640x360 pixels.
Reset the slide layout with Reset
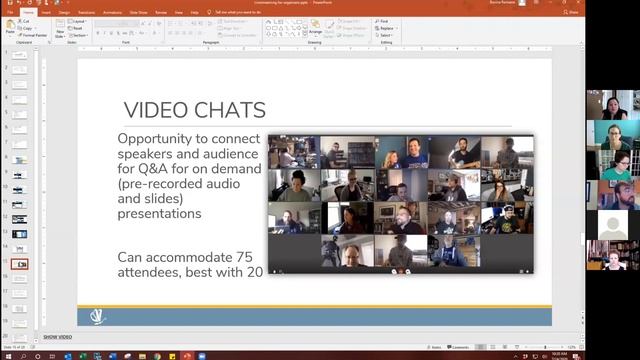[x=75, y=28]
